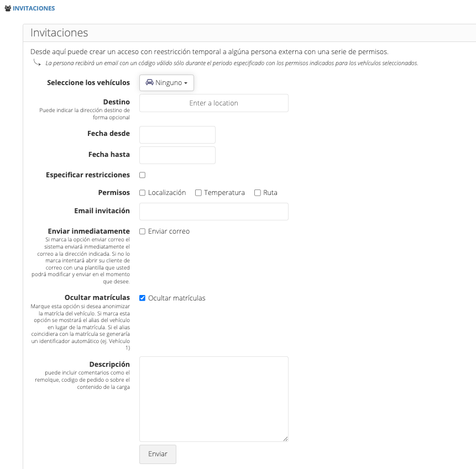Click inside the Descripción text area
476x469 pixels.
(x=213, y=399)
